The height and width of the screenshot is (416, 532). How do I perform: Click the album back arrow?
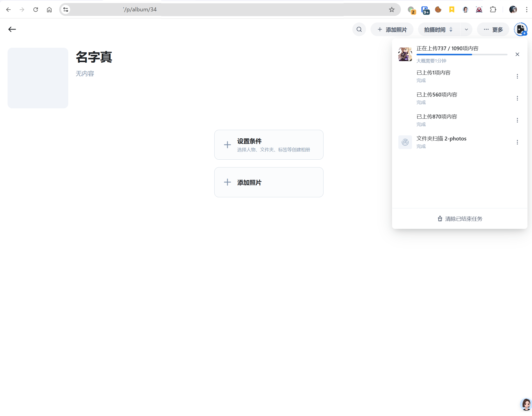(x=12, y=30)
